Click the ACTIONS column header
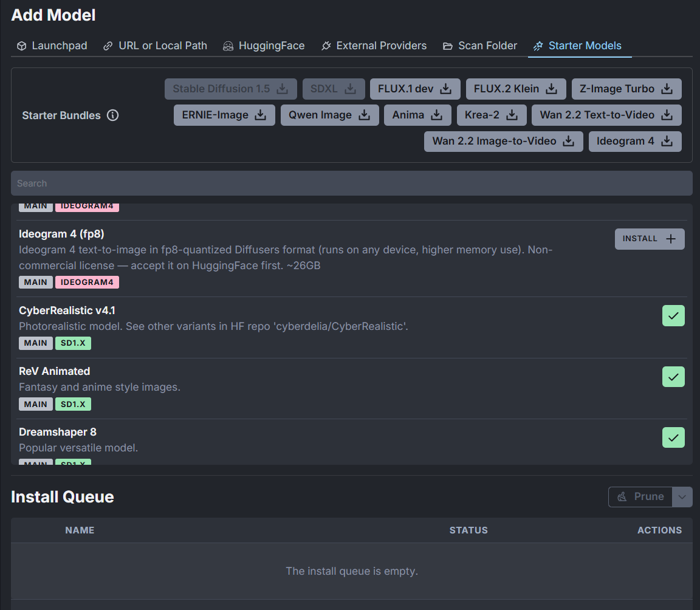 [x=659, y=530]
